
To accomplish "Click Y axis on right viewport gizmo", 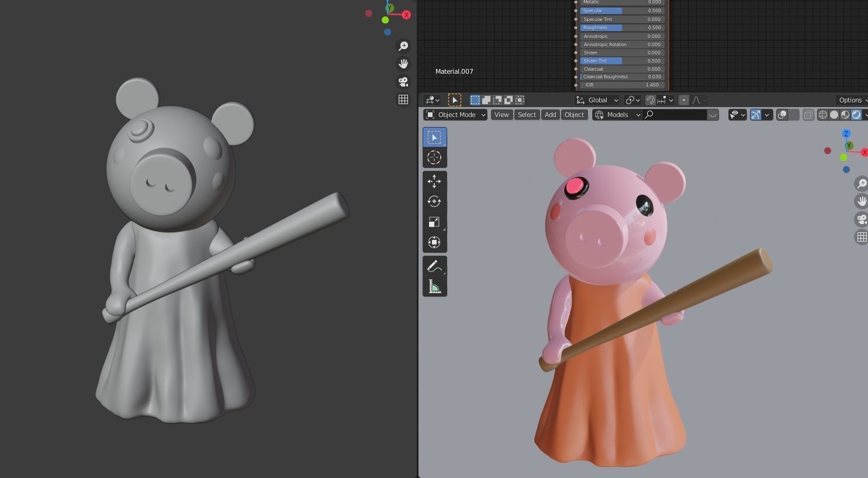I will point(849,146).
